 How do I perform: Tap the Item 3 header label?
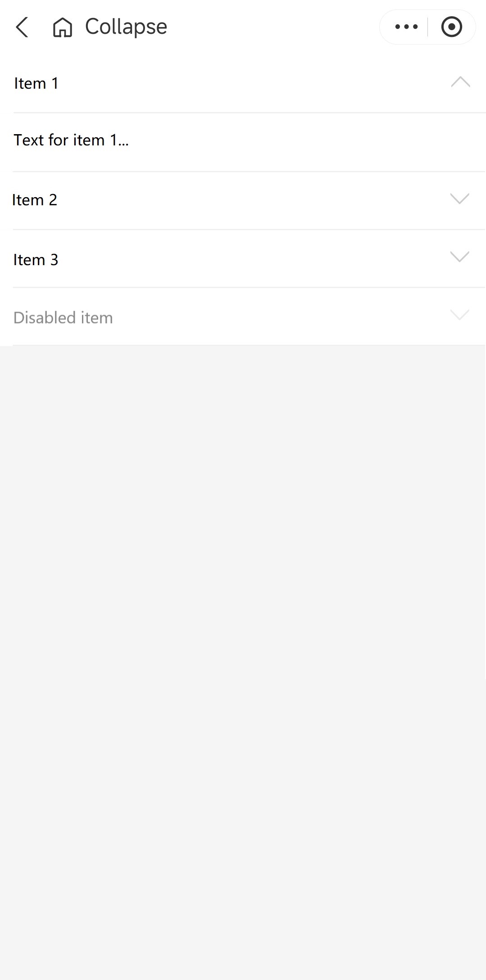click(x=36, y=260)
